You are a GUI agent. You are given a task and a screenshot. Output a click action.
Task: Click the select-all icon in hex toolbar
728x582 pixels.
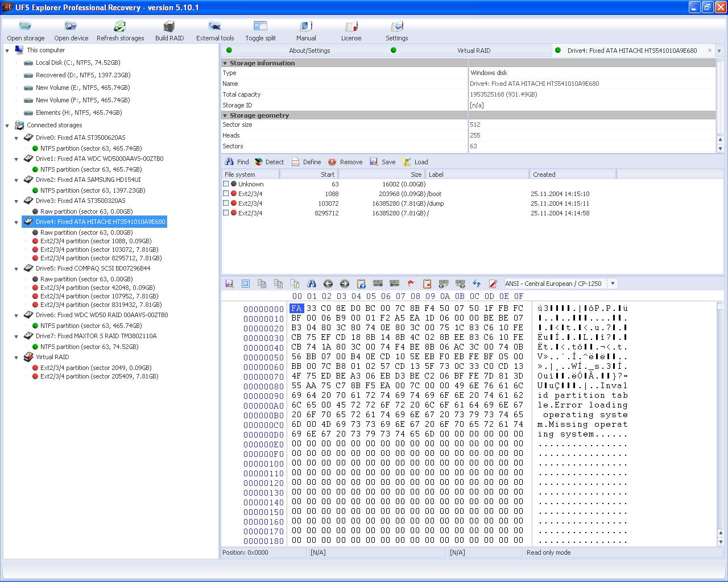[x=246, y=284]
